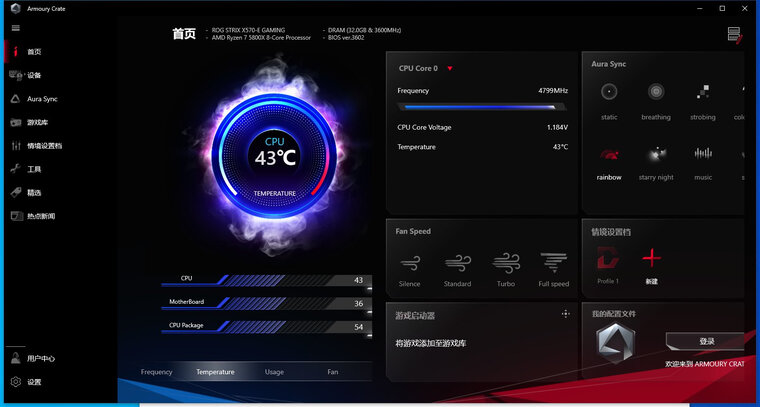This screenshot has height=407, width=760.
Task: Select the music lighting effect
Action: click(x=703, y=163)
